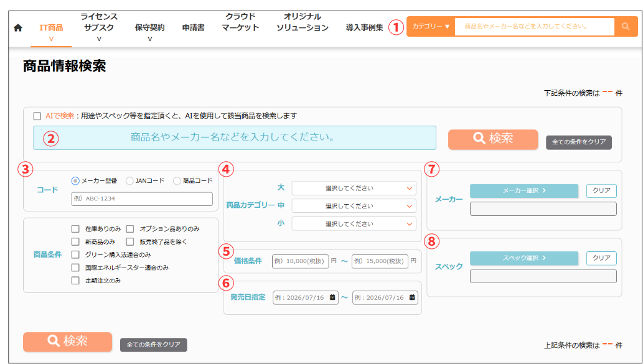This screenshot has height=364, width=643.
Task: Enable the AIで検索 checkbox
Action: click(x=37, y=116)
